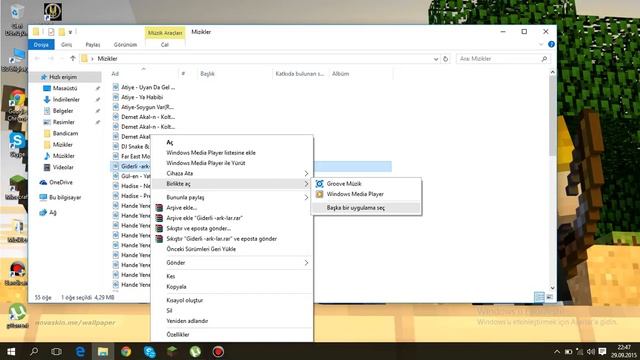
Task: Refresh the Müzikler folder view
Action: click(x=445, y=59)
